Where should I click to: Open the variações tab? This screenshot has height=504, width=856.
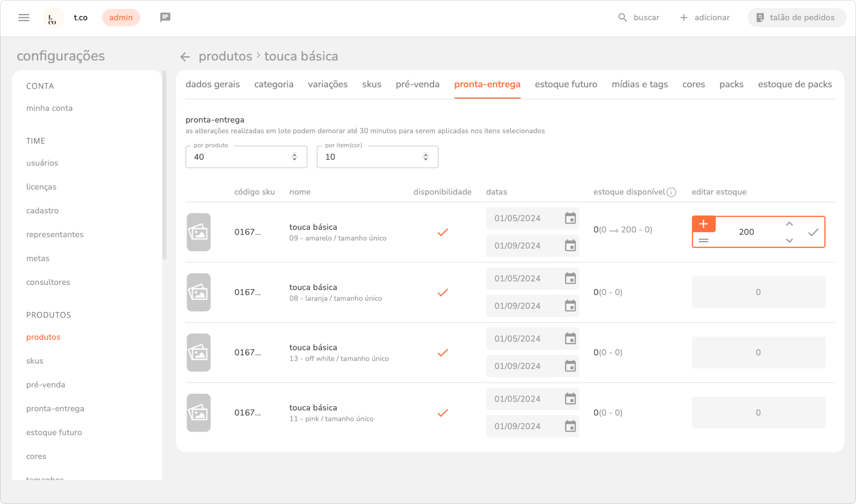[328, 84]
